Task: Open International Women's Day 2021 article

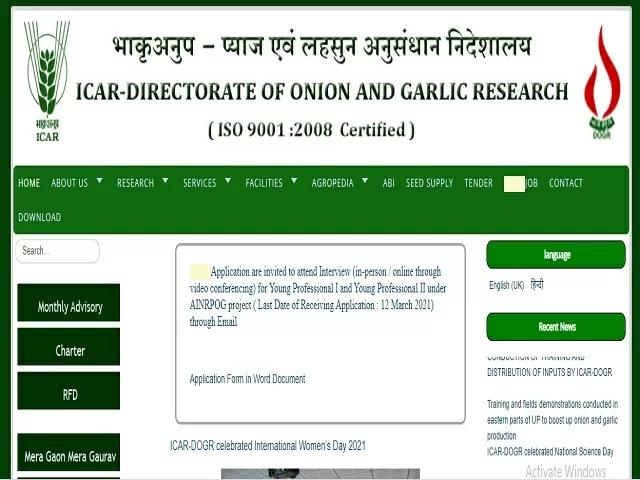Action: [x=268, y=445]
